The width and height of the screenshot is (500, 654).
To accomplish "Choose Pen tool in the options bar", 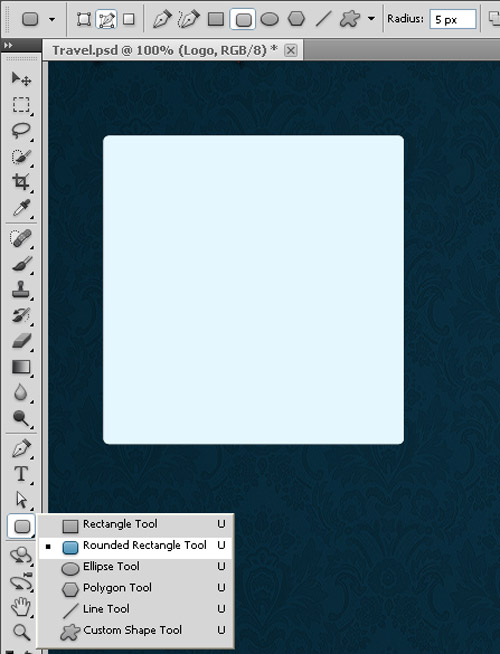I will (162, 19).
